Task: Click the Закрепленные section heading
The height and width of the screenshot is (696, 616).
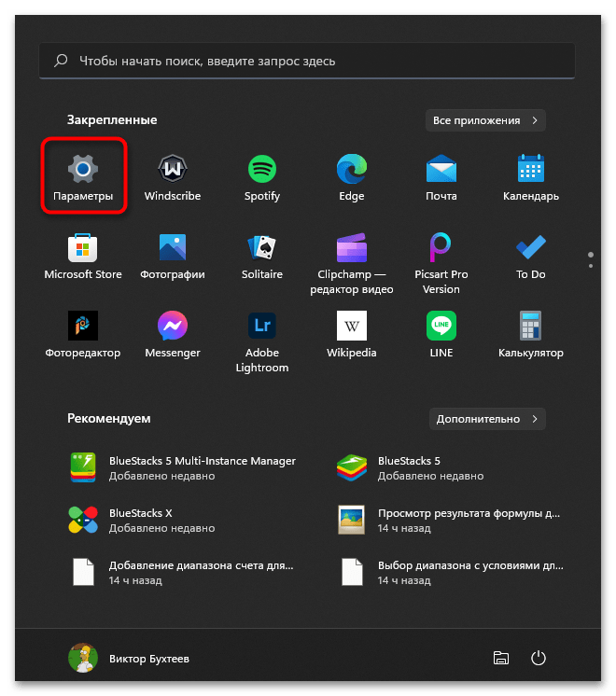Action: point(112,119)
